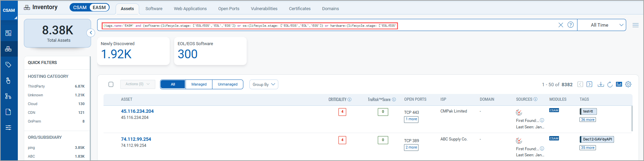Filter by ping org/subsidiary

(x=56, y=148)
